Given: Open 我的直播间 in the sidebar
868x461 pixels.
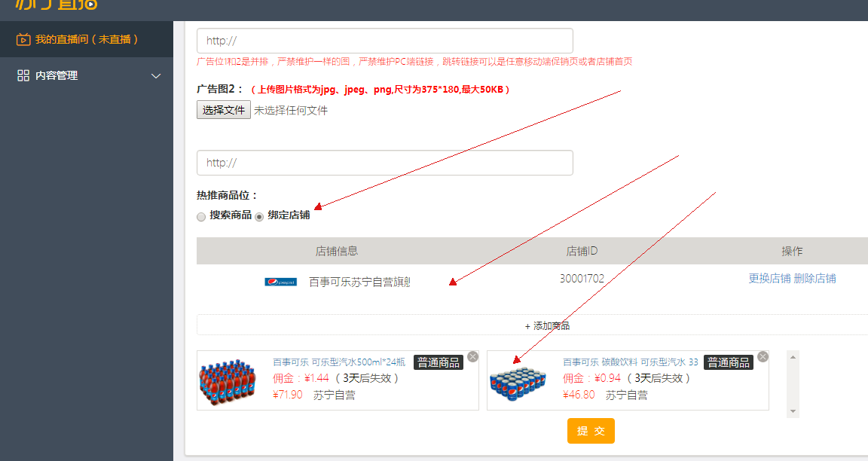Looking at the screenshot, I should 87,39.
